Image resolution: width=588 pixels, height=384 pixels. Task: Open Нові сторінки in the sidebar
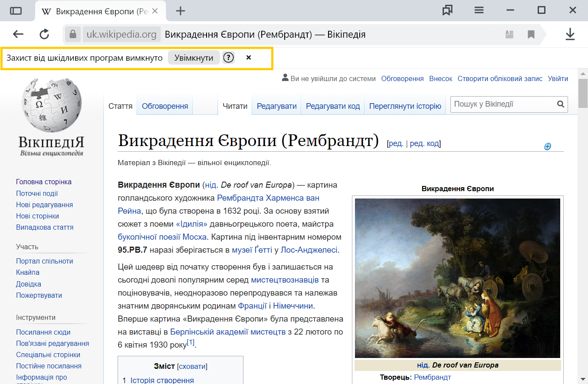pos(37,216)
